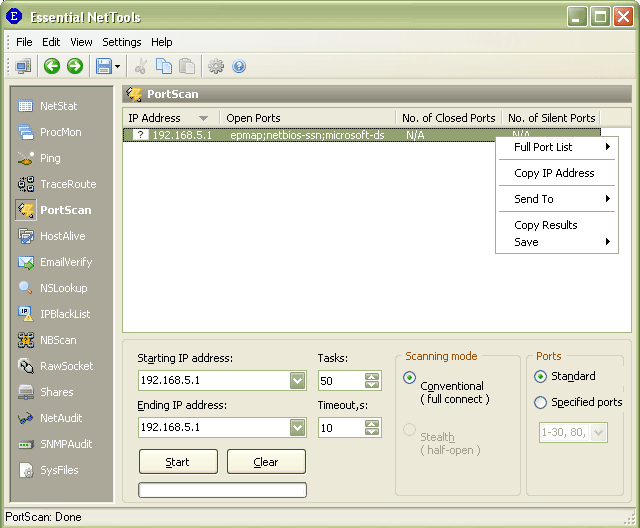
Task: Open the IPBlackList tool icon
Action: click(25, 314)
